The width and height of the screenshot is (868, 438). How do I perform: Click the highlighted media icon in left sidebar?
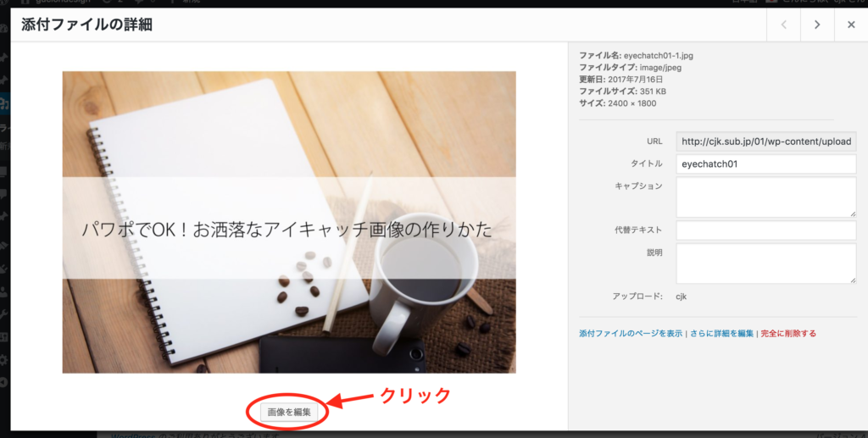[4, 105]
